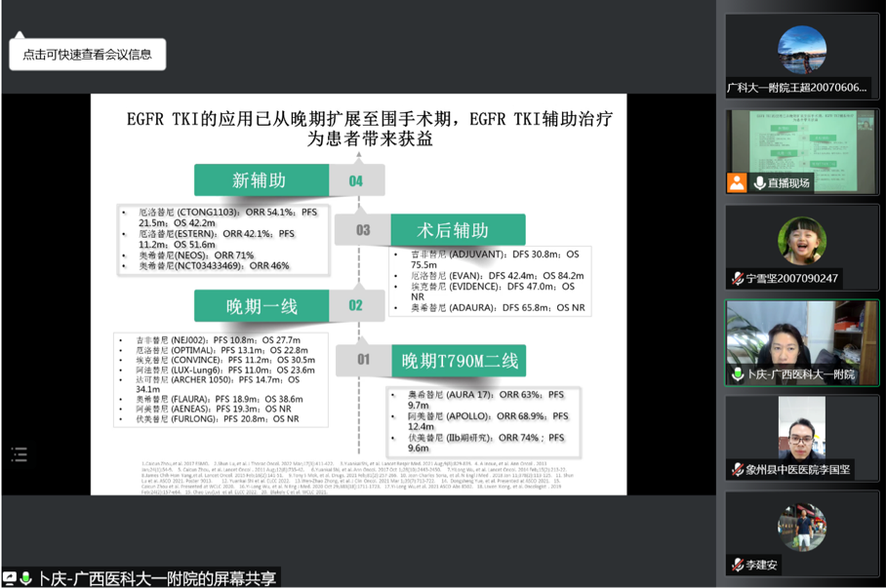886x588 pixels.
Task: Click the 卜庆 screen sharing name label
Action: click(x=156, y=578)
